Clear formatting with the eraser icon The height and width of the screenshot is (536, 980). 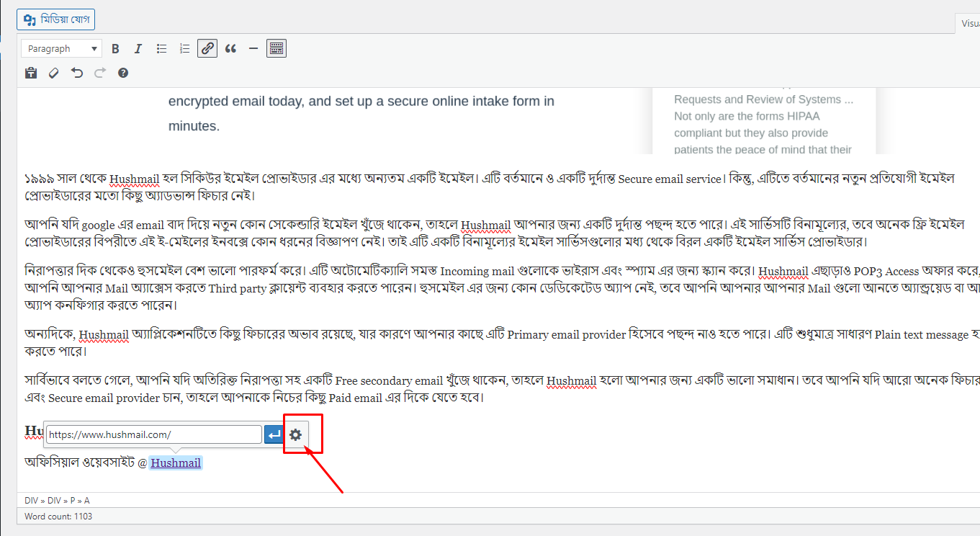pos(53,72)
